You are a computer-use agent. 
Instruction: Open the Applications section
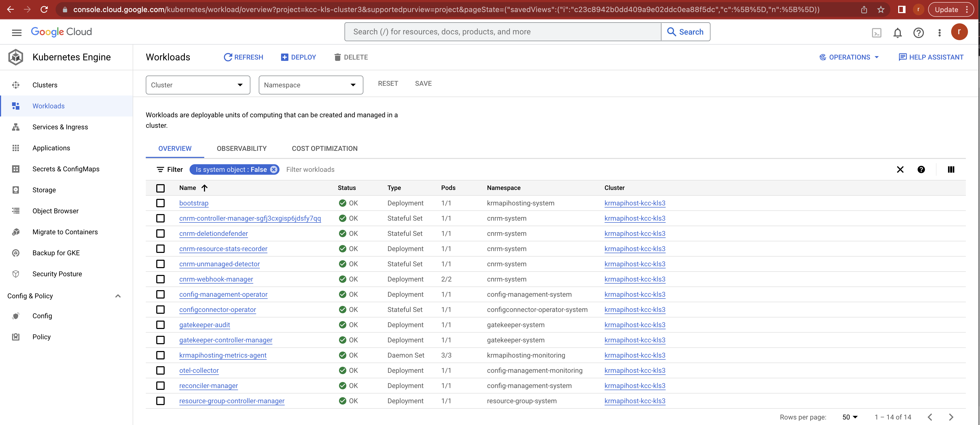click(51, 148)
